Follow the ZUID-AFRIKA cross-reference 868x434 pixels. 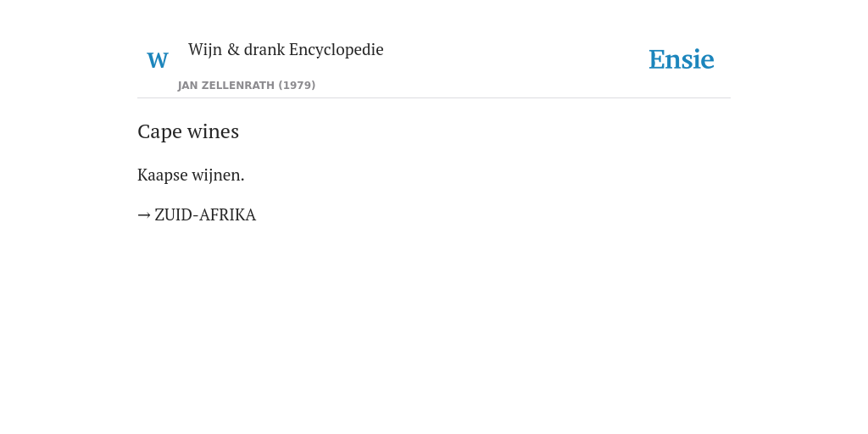click(x=205, y=214)
